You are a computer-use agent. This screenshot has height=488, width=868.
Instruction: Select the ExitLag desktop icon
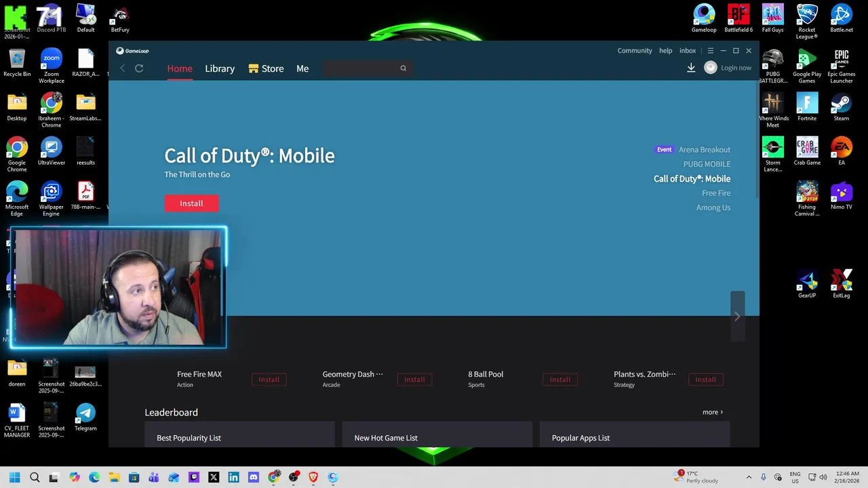pyautogui.click(x=842, y=284)
